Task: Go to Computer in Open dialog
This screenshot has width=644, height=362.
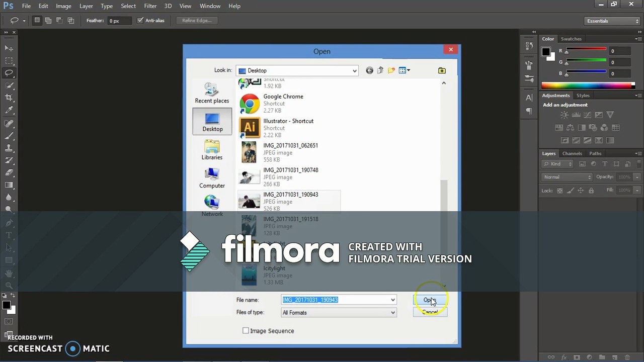Action: (x=212, y=178)
